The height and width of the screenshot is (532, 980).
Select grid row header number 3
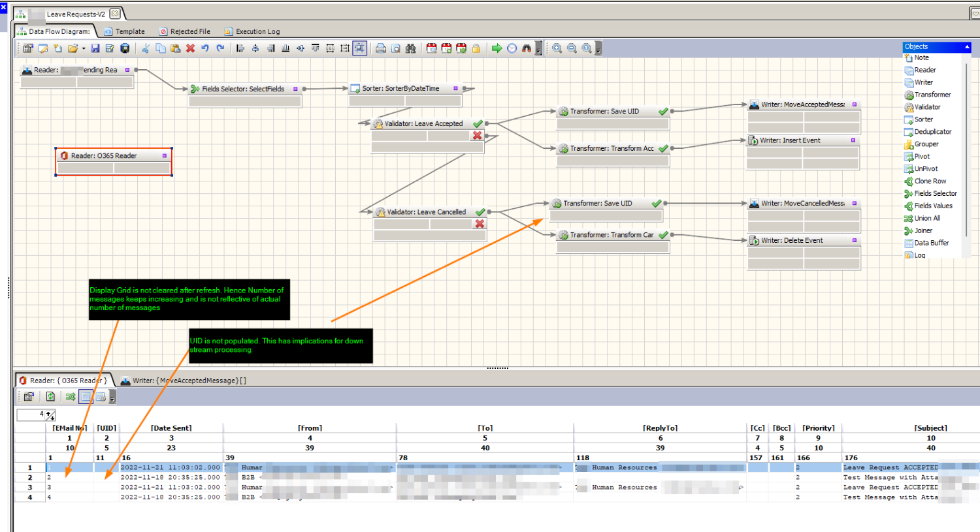(x=30, y=488)
